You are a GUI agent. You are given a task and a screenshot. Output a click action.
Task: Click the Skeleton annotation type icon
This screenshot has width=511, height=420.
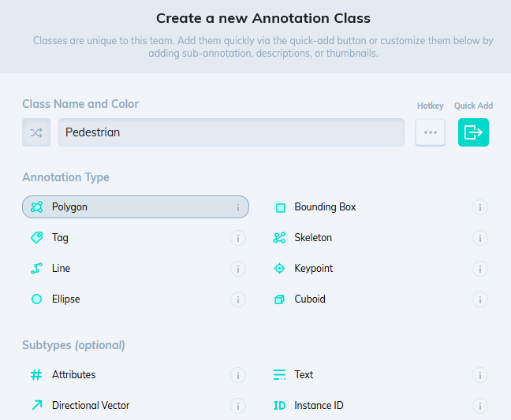279,238
